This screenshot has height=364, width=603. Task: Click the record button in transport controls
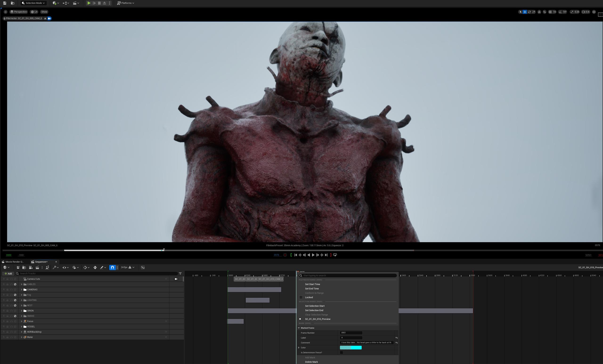pyautogui.click(x=285, y=255)
